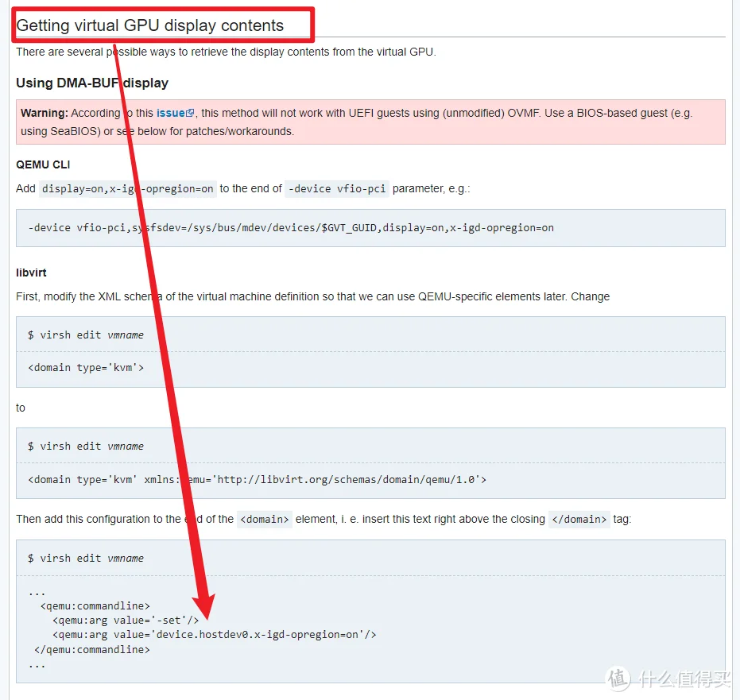Click the code line containing "xmlns:qemu="

tap(258, 480)
